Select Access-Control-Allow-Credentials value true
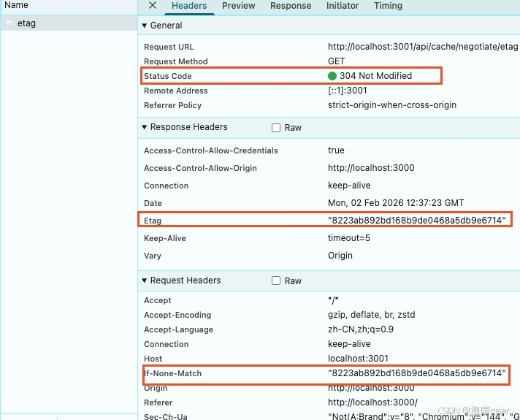Image resolution: width=520 pixels, height=420 pixels. (x=336, y=150)
